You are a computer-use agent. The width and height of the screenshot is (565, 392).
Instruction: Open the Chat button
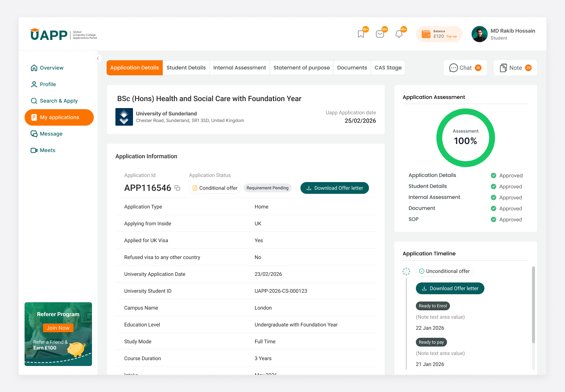tap(465, 68)
